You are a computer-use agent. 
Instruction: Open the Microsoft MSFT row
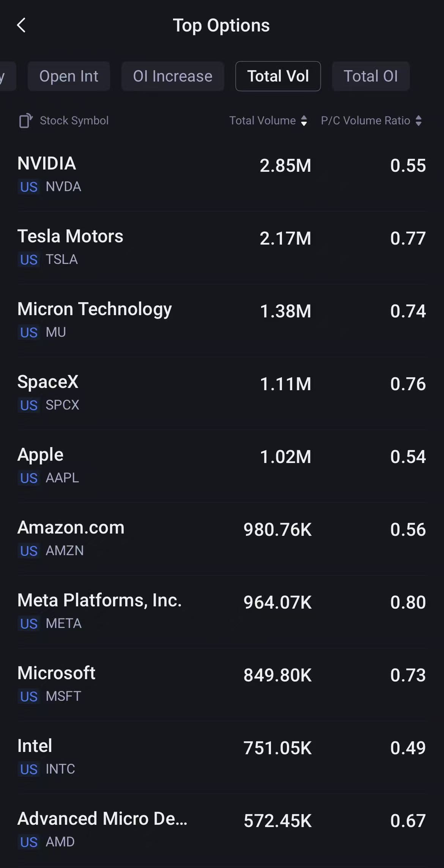pos(222,684)
